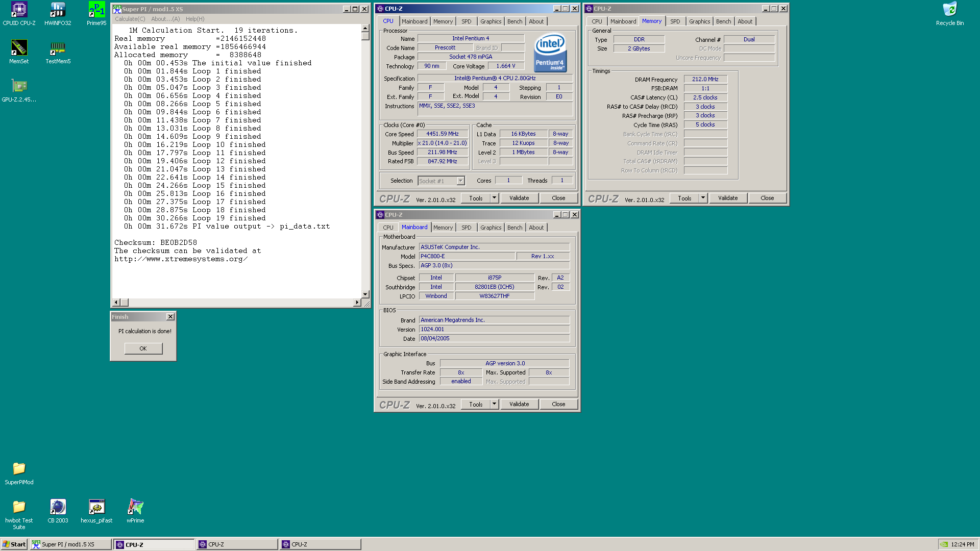Click the DRAM Frequency value 212.0 MHz
The height and width of the screenshot is (551, 980).
coord(705,79)
